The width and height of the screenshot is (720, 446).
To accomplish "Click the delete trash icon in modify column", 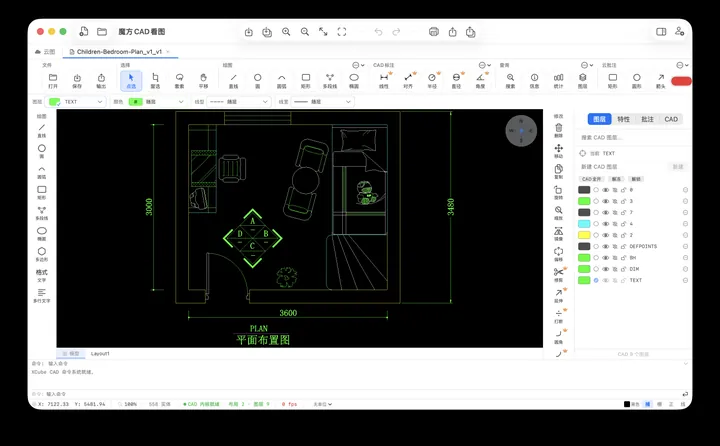I will point(558,130).
